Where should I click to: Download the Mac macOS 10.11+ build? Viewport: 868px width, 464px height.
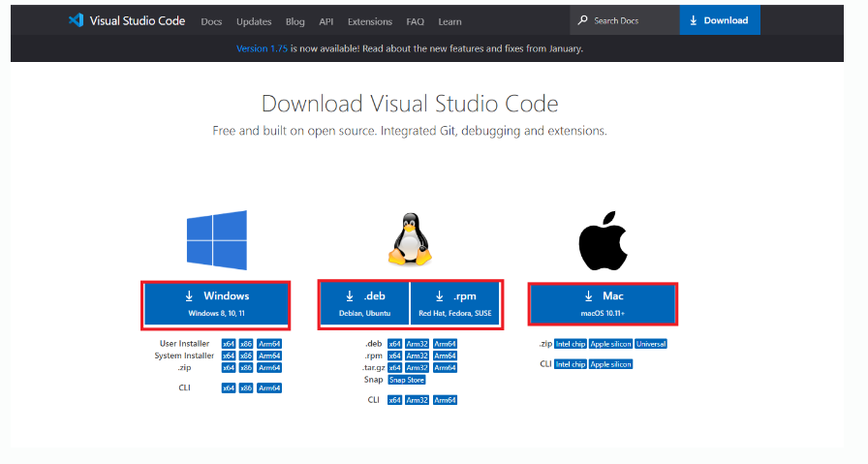coord(603,304)
